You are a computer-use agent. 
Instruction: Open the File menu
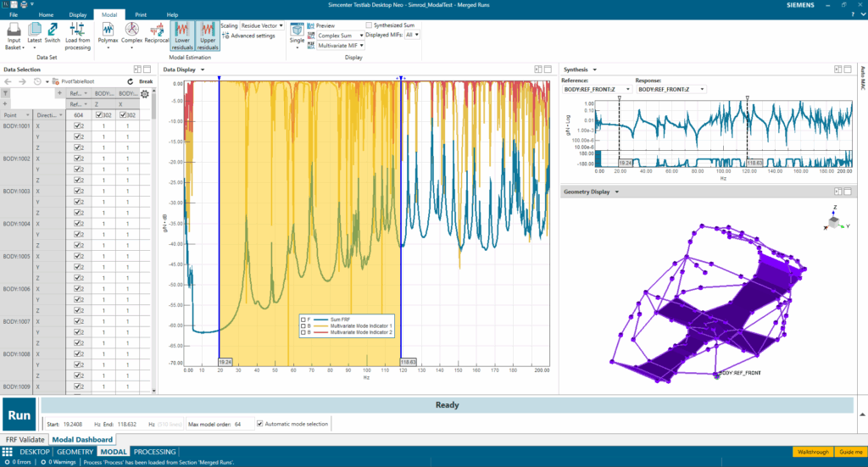tap(14, 15)
